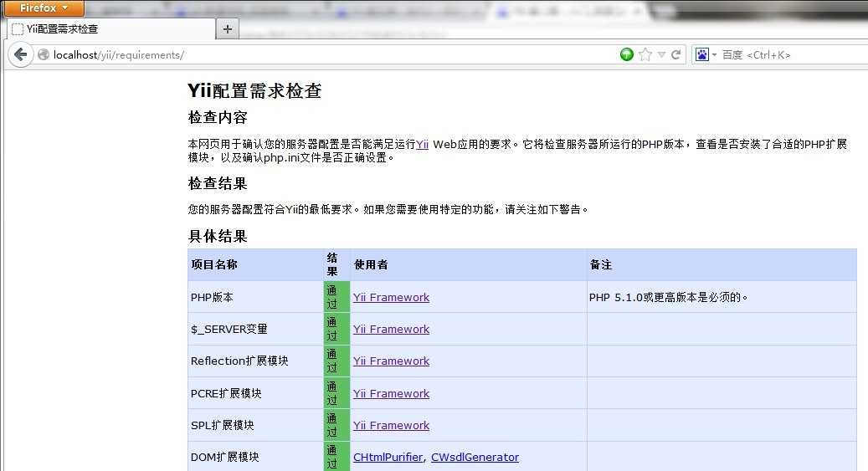This screenshot has height=471, width=868.
Task: Open Baidu search engine selector
Action: (706, 54)
